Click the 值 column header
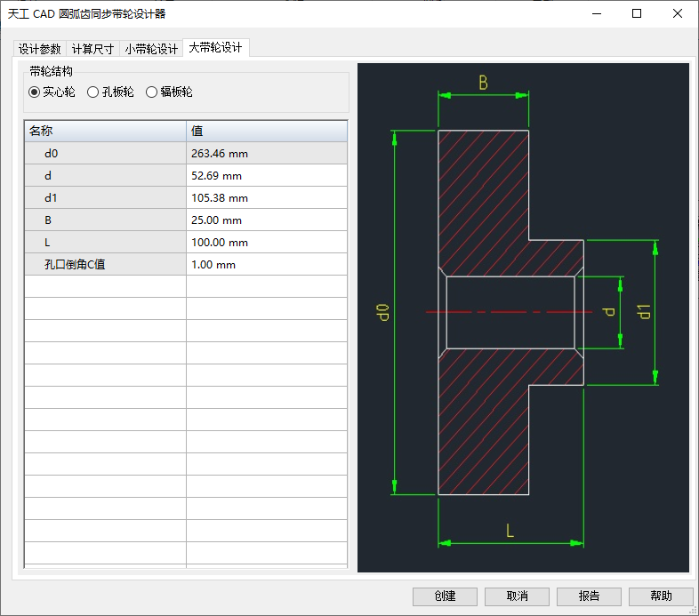The height and width of the screenshot is (616, 699). pos(266,132)
